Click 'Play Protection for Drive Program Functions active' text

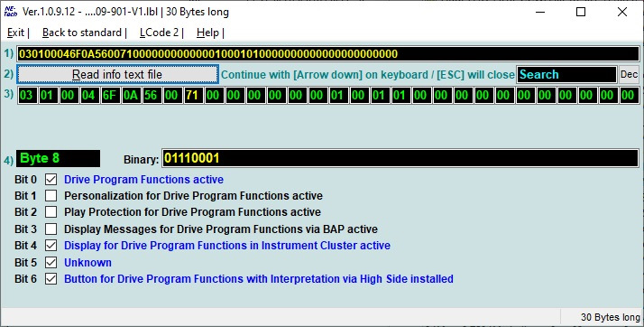pyautogui.click(x=193, y=212)
